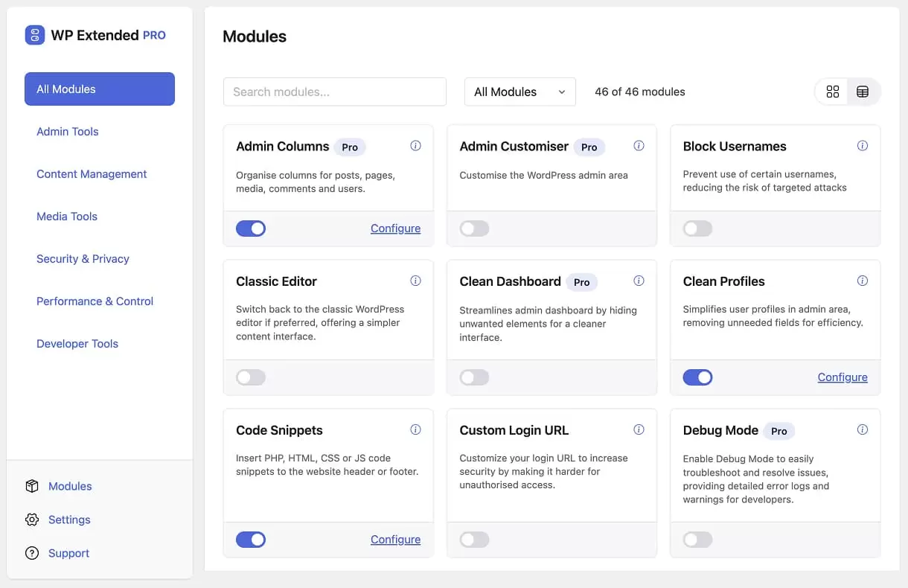Open Settings via the gear icon

(x=31, y=520)
